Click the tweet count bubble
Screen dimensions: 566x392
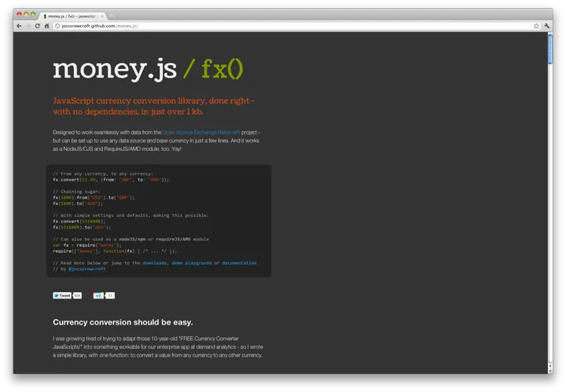click(77, 295)
